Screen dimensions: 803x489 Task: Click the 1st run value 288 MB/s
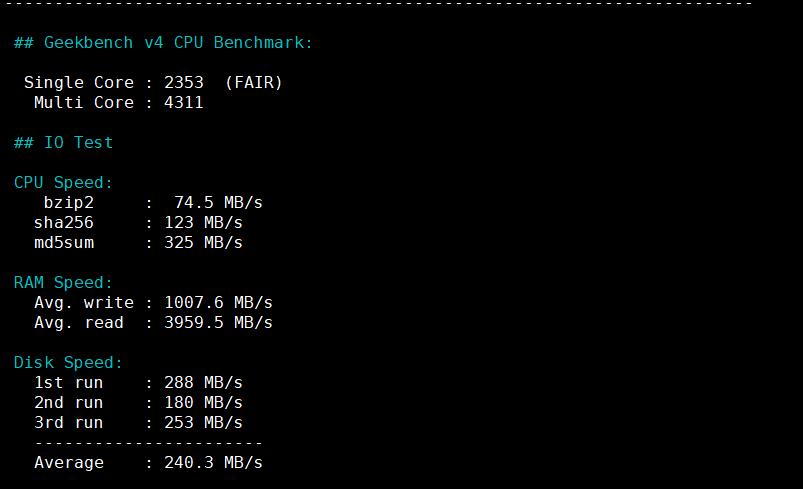203,383
